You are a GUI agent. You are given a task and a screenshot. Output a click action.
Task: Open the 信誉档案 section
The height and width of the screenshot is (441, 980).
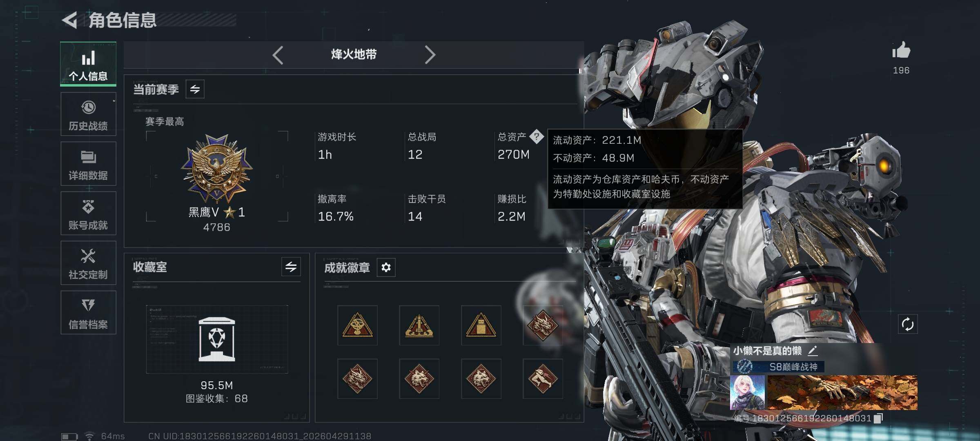[x=88, y=312]
